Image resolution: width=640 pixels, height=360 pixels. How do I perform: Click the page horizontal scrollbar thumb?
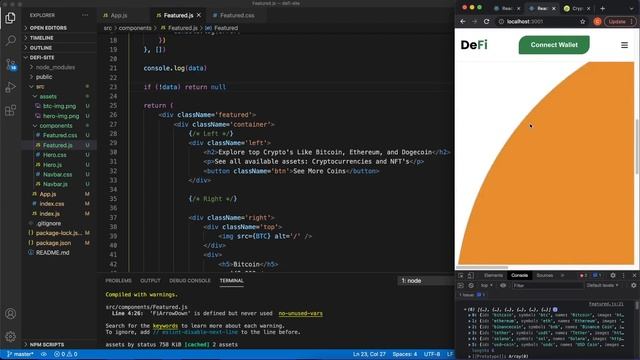(482, 268)
